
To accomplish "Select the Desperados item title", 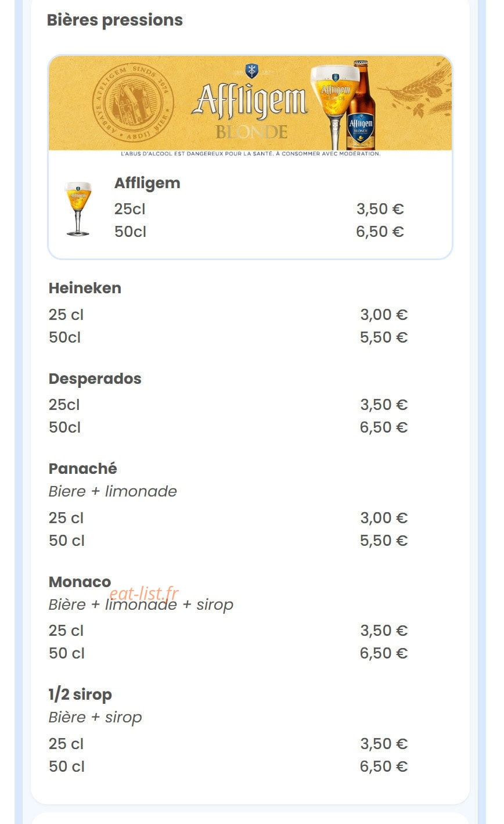I will (x=95, y=379).
